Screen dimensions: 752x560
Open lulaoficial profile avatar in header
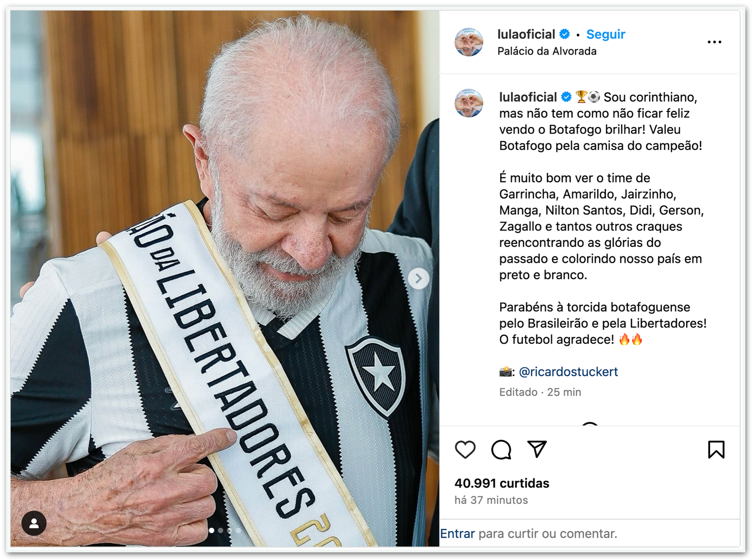(469, 42)
